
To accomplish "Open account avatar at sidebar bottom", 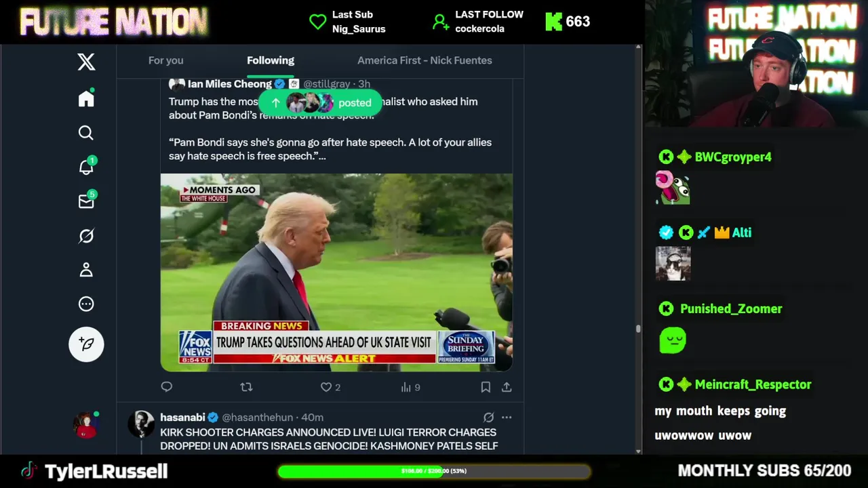I will point(86,425).
